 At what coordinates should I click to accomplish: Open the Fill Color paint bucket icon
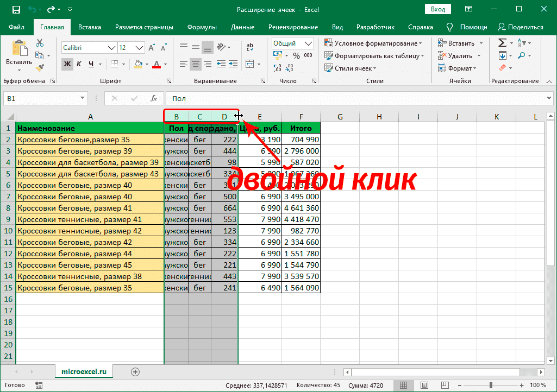click(x=137, y=64)
